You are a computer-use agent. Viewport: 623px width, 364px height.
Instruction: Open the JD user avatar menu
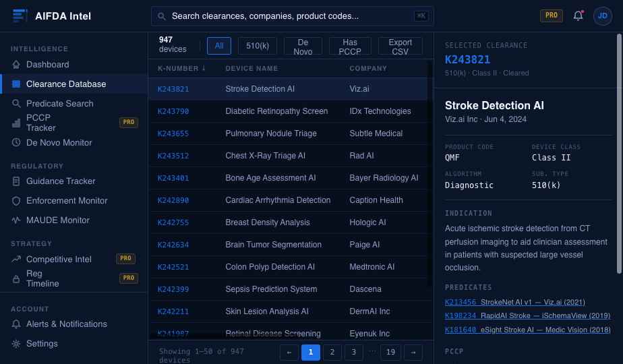click(x=602, y=16)
